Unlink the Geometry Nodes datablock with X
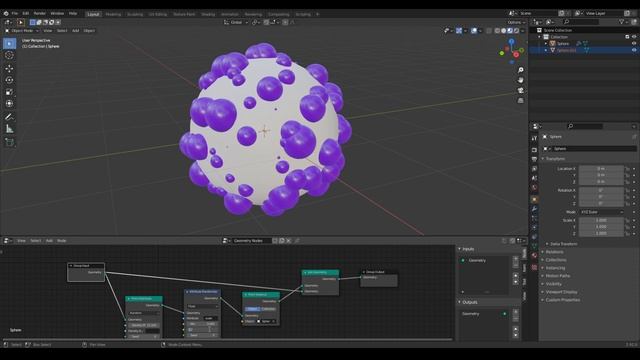The height and width of the screenshot is (360, 640). coord(289,241)
